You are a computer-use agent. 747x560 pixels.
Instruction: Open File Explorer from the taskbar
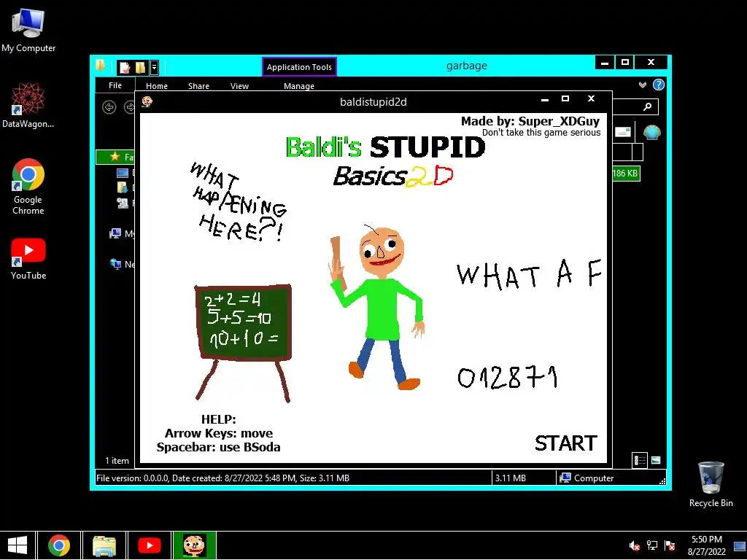pyautogui.click(x=104, y=545)
